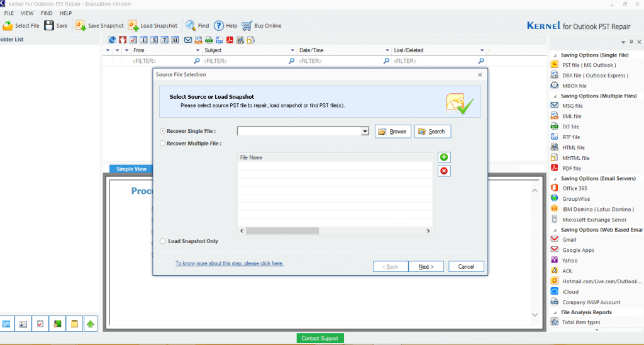
Task: Open the Date/Time column dropdown arrow
Action: pos(387,50)
